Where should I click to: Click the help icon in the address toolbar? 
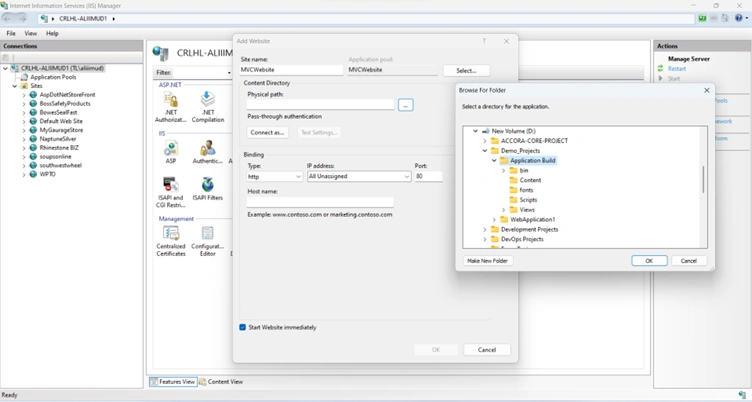(739, 18)
